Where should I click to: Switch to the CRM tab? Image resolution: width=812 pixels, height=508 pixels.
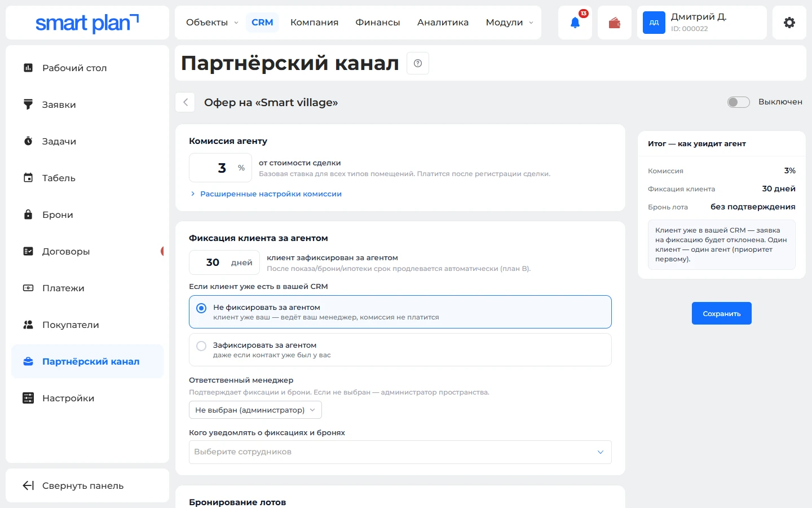[x=262, y=23]
